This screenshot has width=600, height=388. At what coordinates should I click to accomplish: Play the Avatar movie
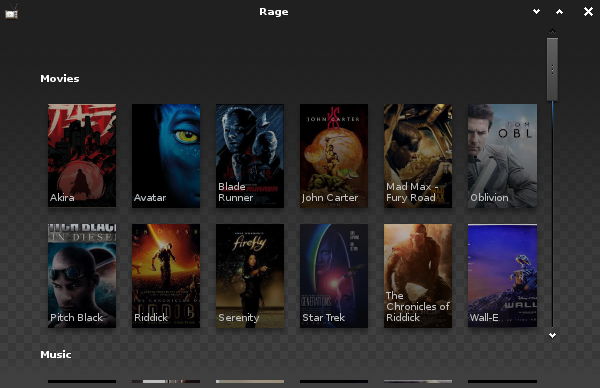(166, 155)
